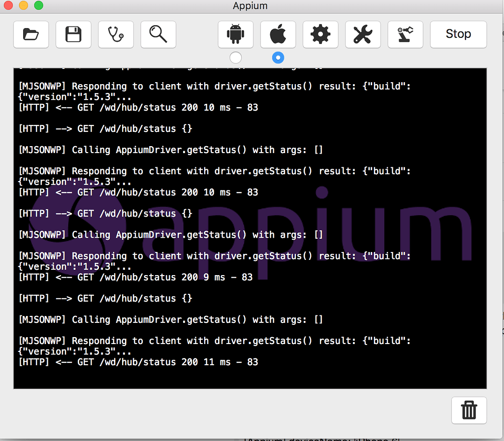Launch the Appium Inspector magnifier

point(158,34)
